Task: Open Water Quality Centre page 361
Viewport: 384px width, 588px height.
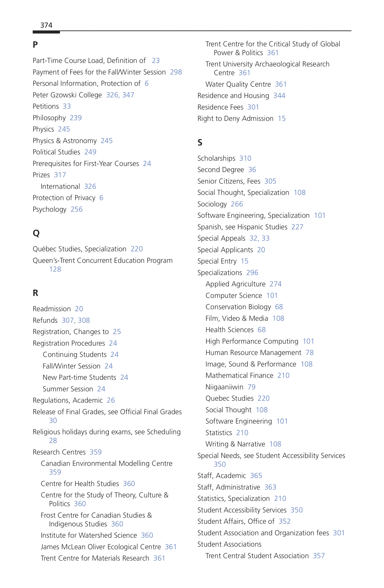Action: coord(281,84)
